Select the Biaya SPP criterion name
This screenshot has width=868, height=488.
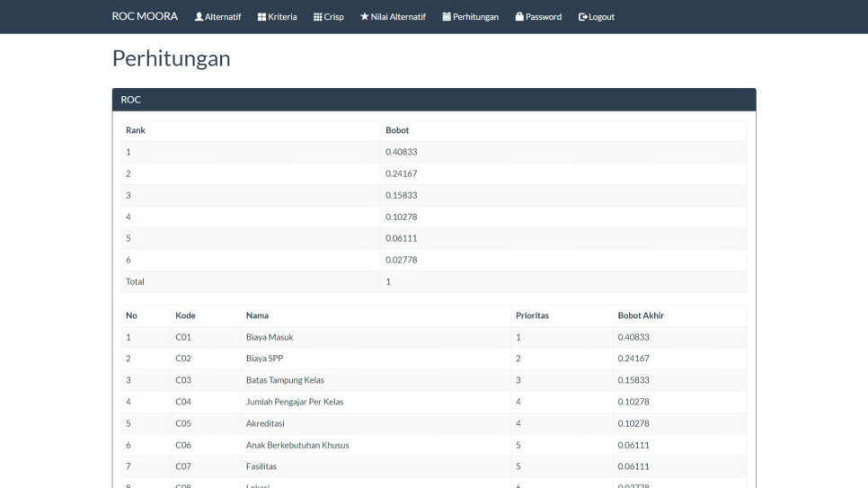[264, 359]
